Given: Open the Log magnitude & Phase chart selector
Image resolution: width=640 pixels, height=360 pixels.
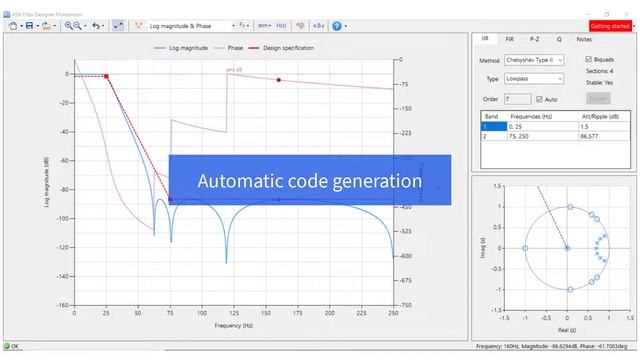Looking at the screenshot, I should pos(192,26).
